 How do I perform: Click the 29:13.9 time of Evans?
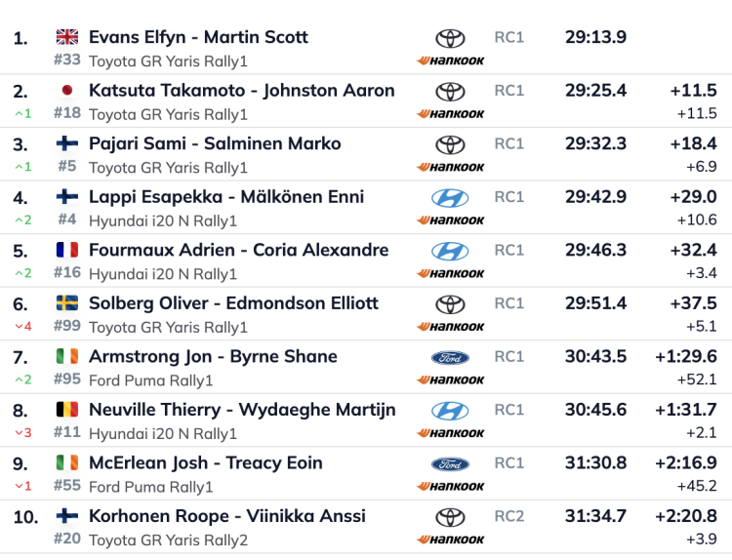pos(595,37)
